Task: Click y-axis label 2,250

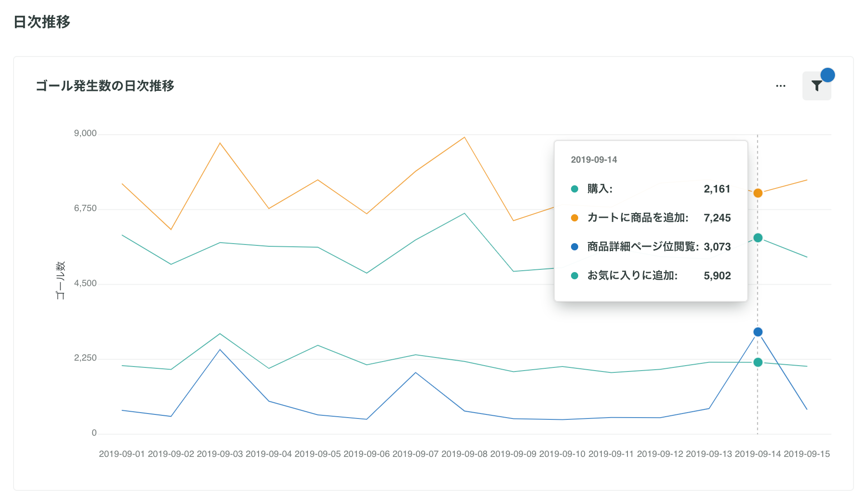Action: pos(85,358)
